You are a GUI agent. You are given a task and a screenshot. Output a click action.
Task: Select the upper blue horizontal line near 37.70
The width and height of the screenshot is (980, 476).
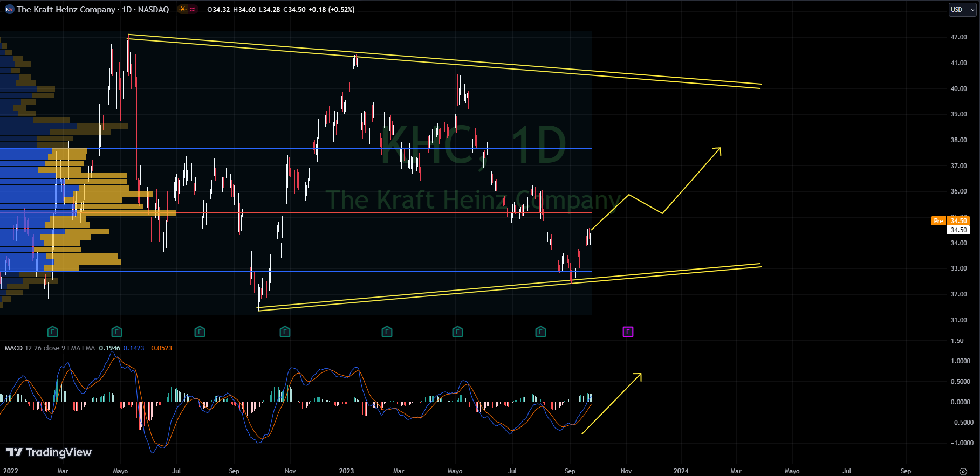[x=296, y=148]
